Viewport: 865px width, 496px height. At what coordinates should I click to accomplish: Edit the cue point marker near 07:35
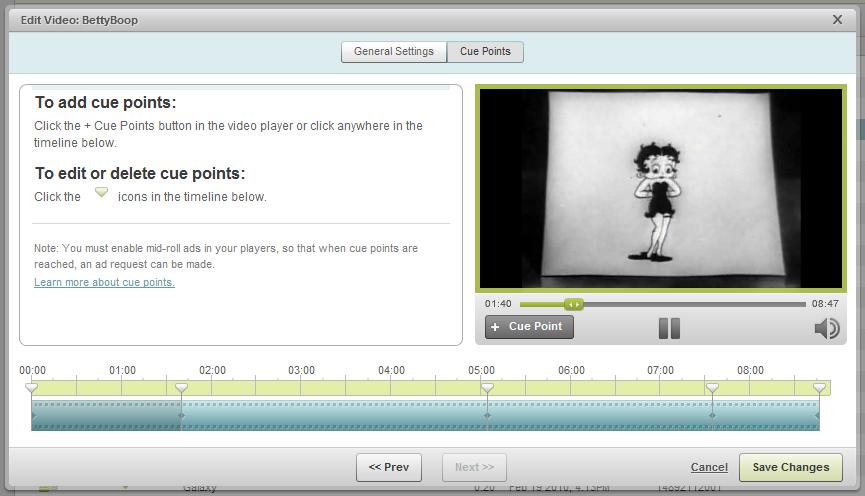tap(712, 388)
